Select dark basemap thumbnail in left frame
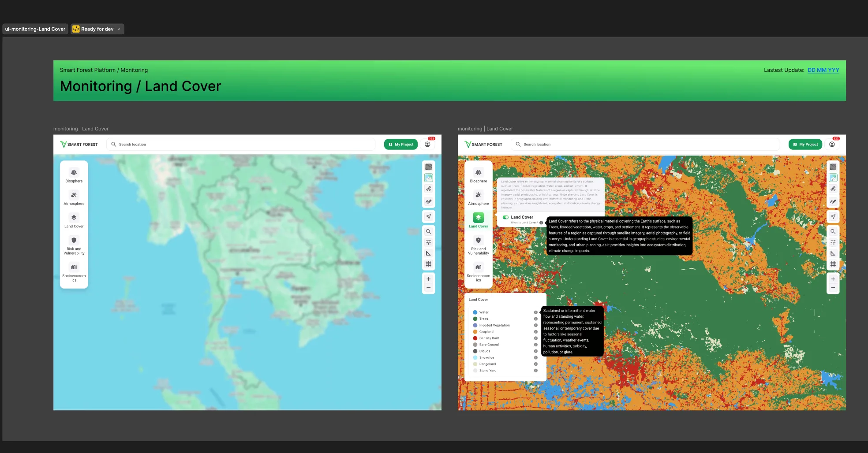868x453 pixels. (428, 167)
